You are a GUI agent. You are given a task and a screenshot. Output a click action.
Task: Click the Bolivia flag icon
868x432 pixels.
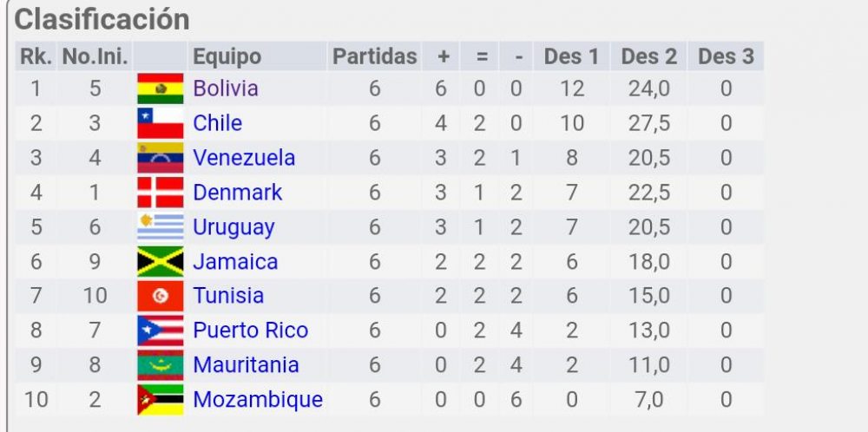coord(161,88)
